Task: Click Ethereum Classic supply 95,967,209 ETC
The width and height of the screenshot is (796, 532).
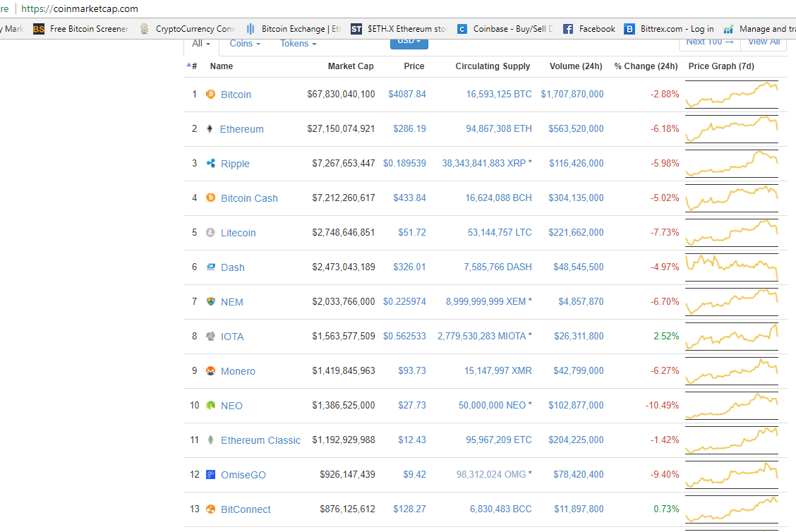Action: pyautogui.click(x=498, y=440)
